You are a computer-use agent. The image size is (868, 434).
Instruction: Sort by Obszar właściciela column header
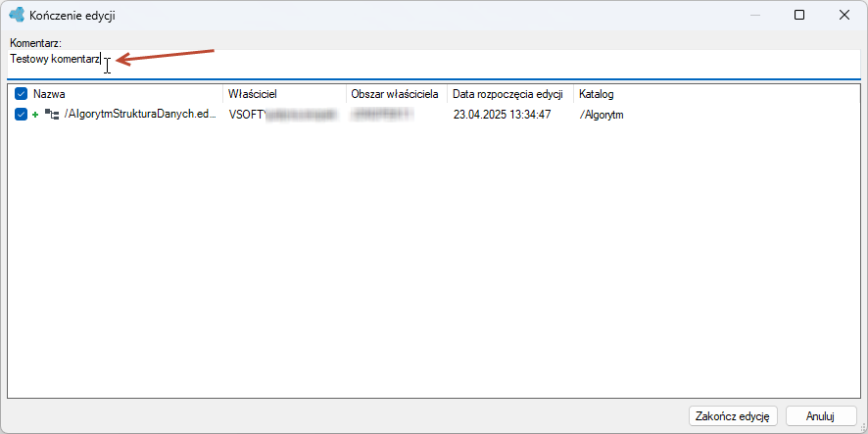click(395, 94)
